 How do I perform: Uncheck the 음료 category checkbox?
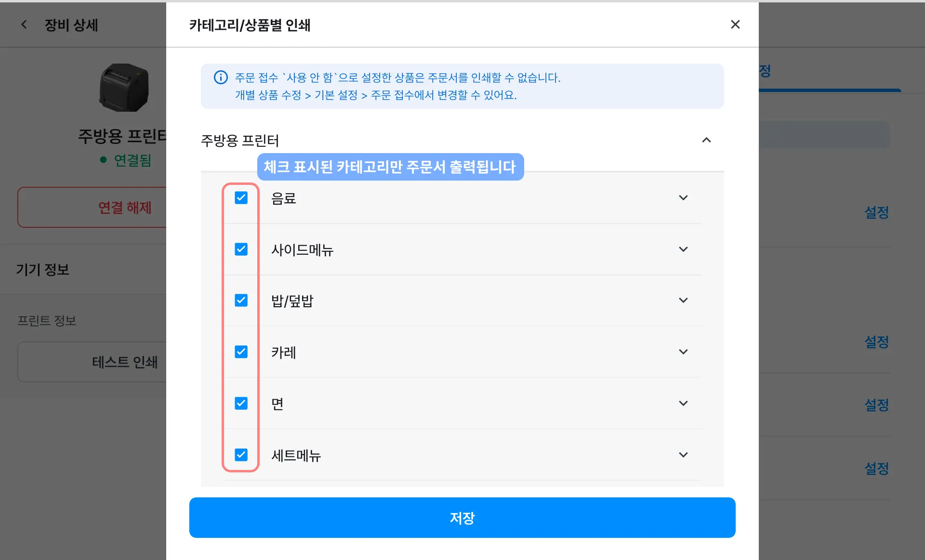pos(241,198)
